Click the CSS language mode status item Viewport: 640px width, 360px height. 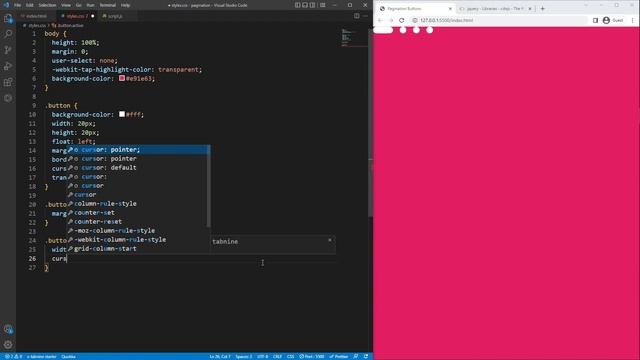tap(291, 356)
